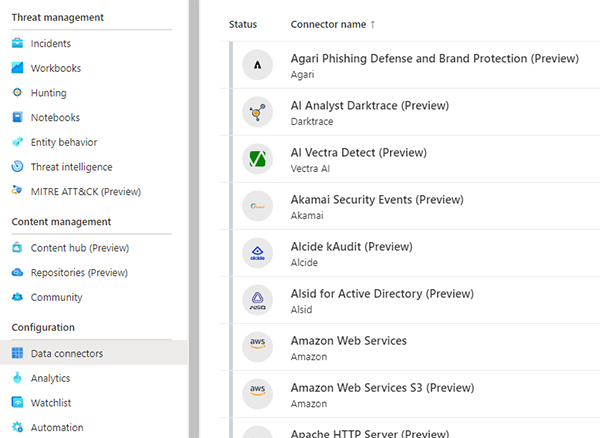This screenshot has height=438, width=600.
Task: Open the Community menu item
Action: pyautogui.click(x=57, y=297)
